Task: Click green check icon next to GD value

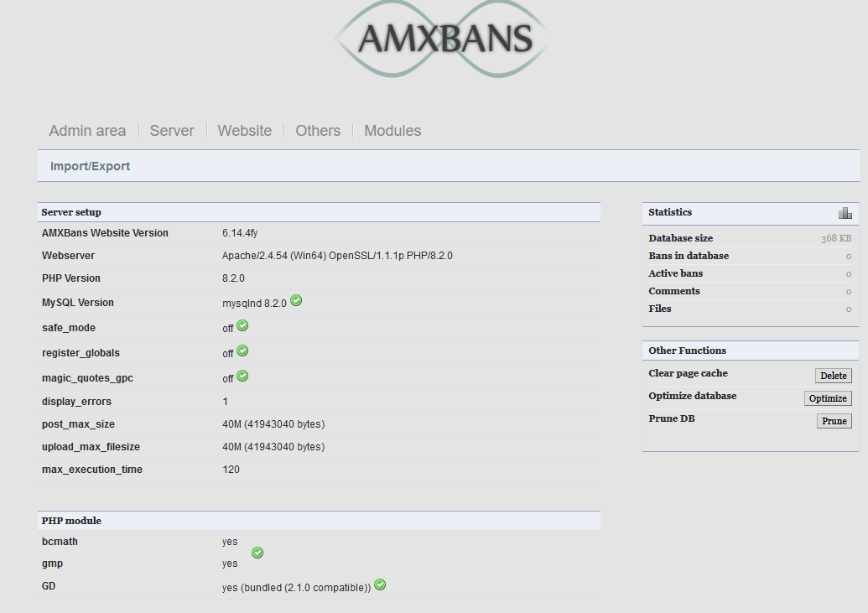Action: [x=380, y=584]
